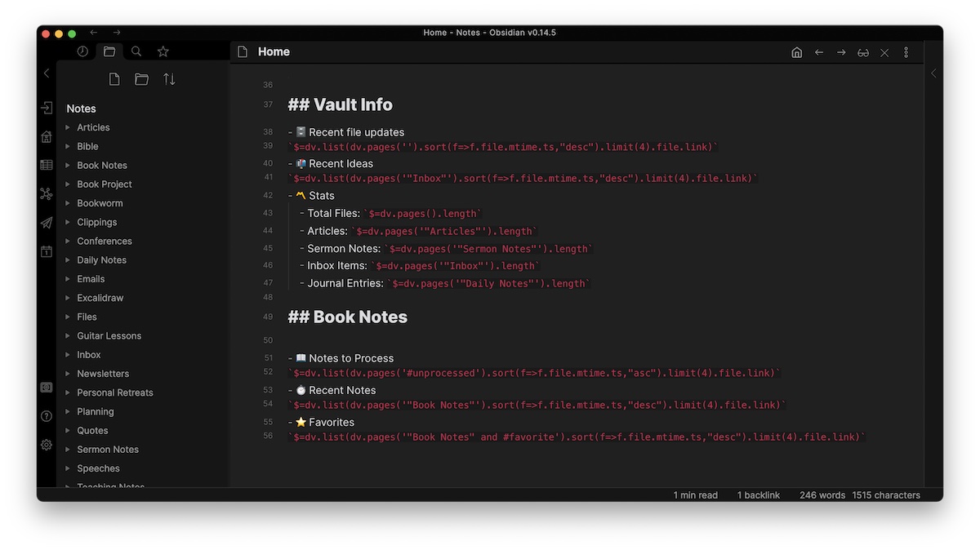Screen dimensions: 980x550
Task: Click the house icon in left ribbon
Action: point(47,136)
